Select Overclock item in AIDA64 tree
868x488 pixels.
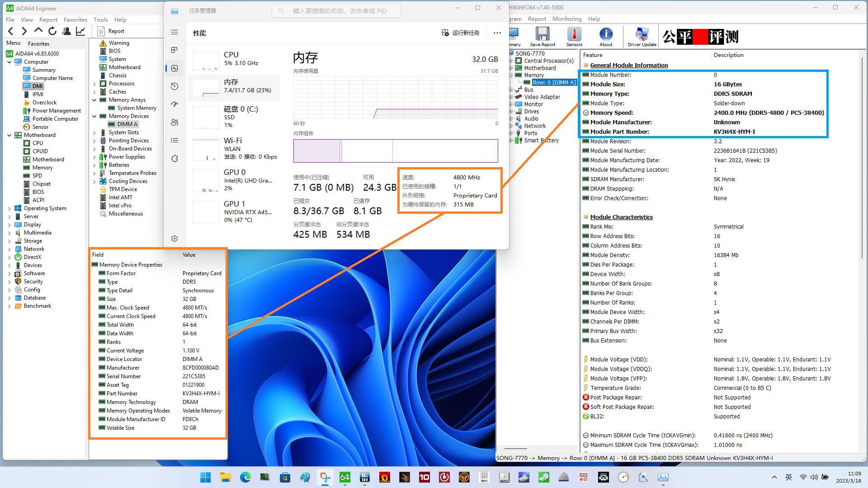(x=44, y=103)
